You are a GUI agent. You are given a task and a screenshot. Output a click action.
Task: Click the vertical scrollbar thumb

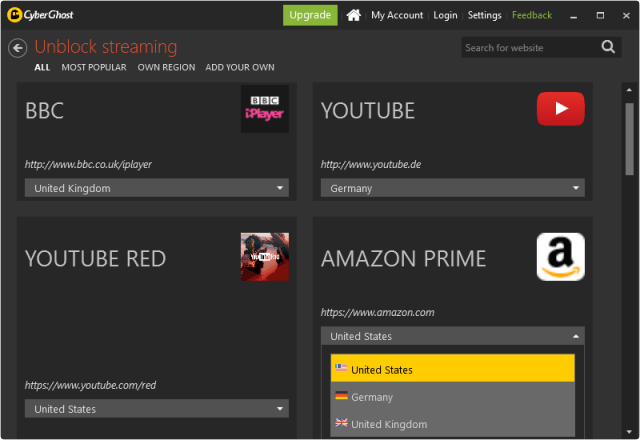629,139
